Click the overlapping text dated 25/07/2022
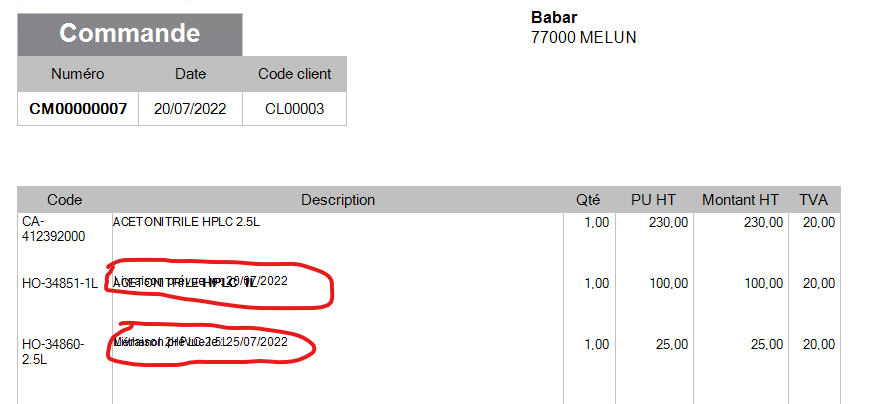This screenshot has width=874, height=404. (x=201, y=341)
